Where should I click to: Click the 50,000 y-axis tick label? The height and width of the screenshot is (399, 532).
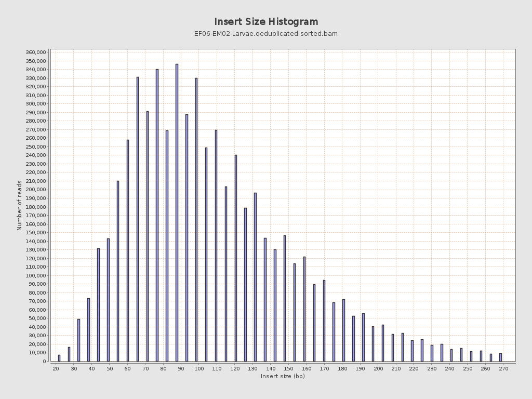click(37, 318)
